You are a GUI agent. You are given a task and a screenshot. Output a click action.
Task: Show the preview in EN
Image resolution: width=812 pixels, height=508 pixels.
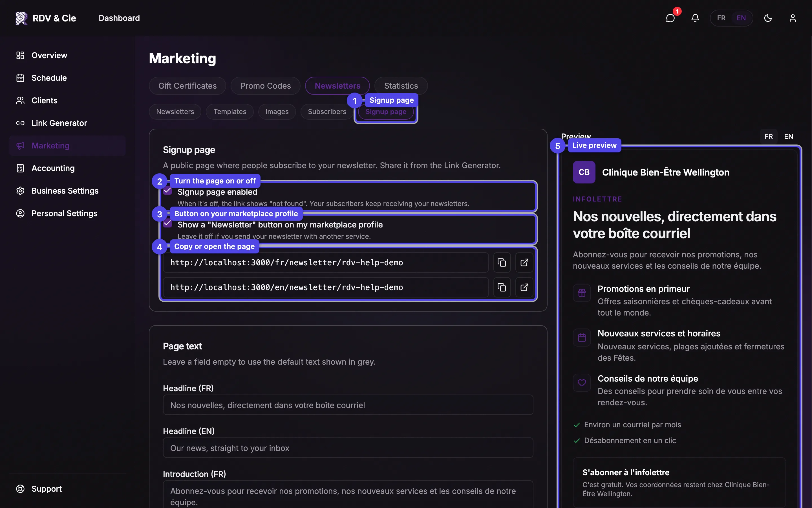(789, 136)
